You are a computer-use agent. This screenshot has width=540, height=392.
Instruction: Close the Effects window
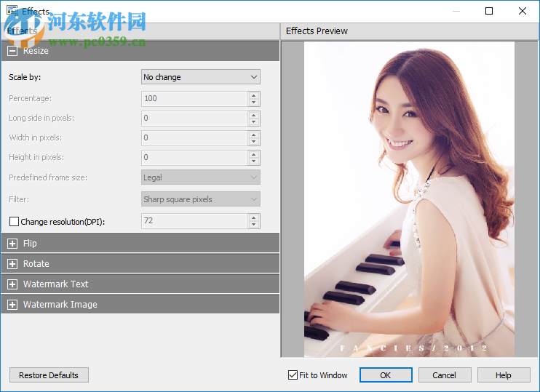tap(523, 11)
